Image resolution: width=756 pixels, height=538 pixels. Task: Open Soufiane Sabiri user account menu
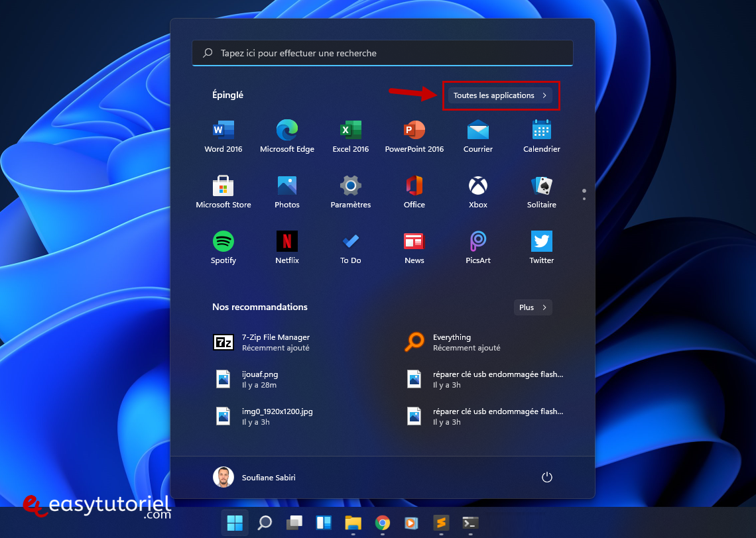255,477
